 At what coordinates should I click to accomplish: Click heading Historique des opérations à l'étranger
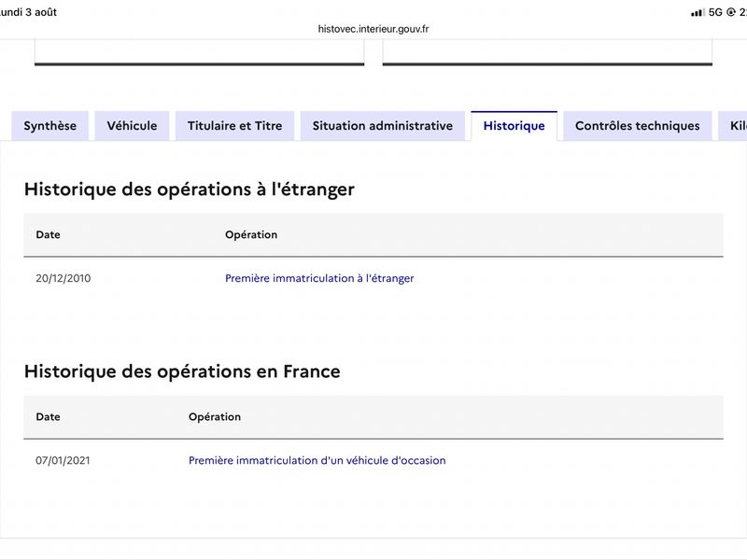tap(190, 189)
